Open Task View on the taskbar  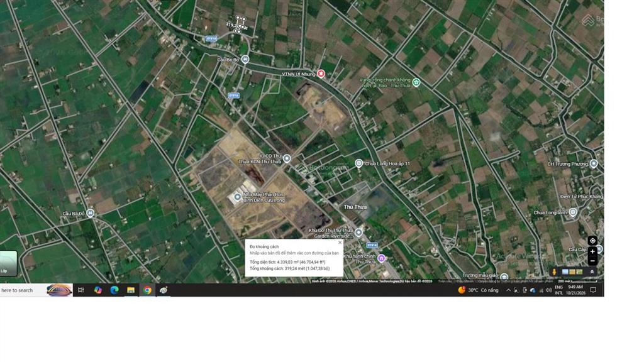81,290
